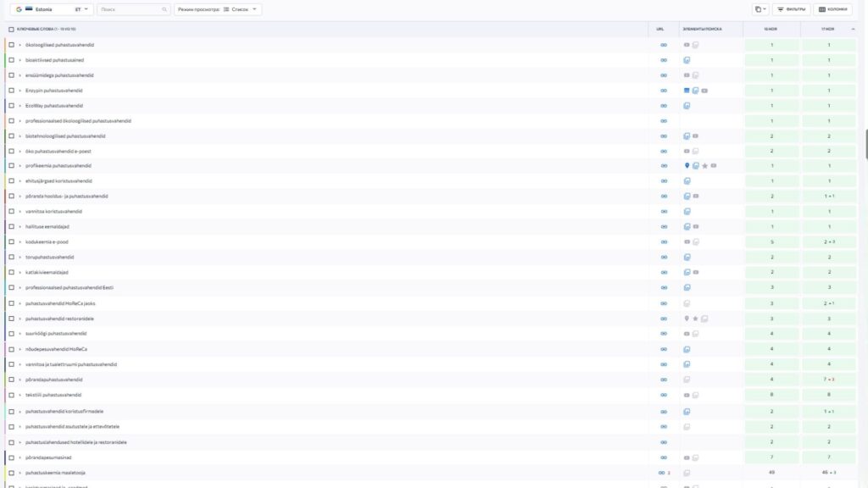Image resolution: width=868 pixels, height=488 pixels.
Task: Click map pin icon in puhastusvahendid restoranidele row
Action: coord(687,319)
